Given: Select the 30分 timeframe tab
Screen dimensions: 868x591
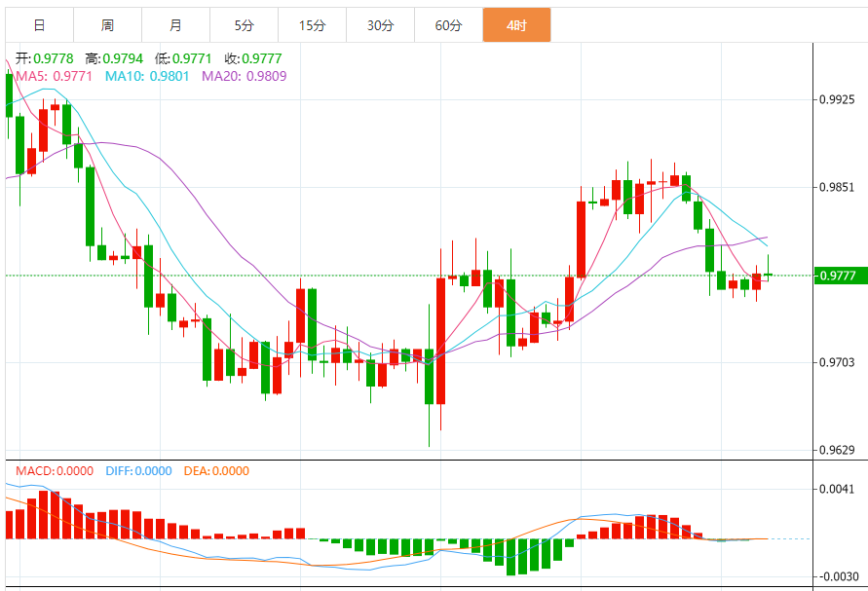Looking at the screenshot, I should [380, 25].
